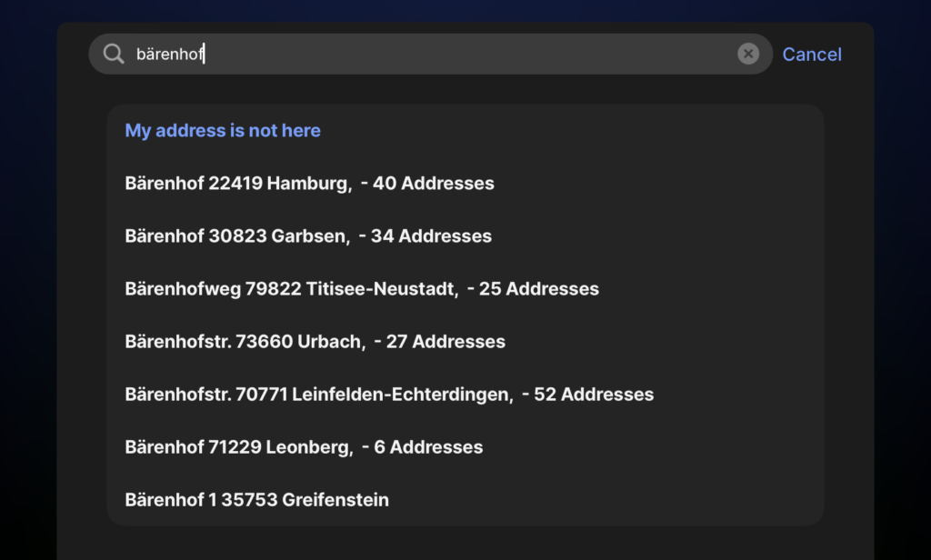Click the magnifying glass search icon
Viewport: 931px width, 560px height.
[x=114, y=55]
